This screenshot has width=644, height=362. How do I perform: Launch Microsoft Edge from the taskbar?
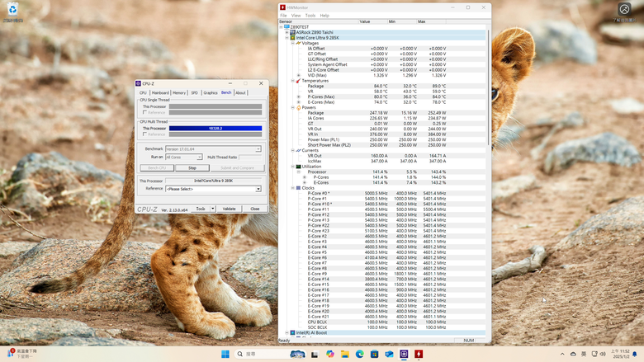(x=359, y=354)
